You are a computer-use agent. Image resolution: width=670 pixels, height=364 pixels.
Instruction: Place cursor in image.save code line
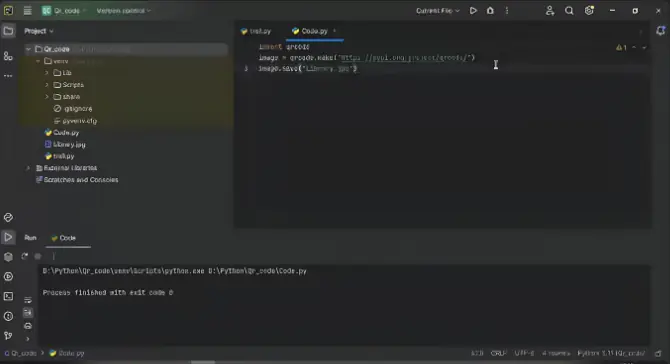[308, 68]
